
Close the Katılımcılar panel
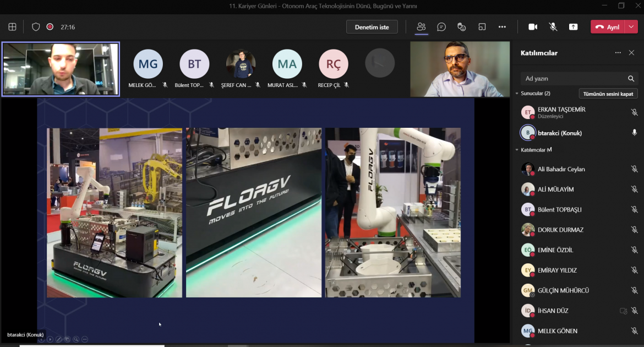(631, 53)
